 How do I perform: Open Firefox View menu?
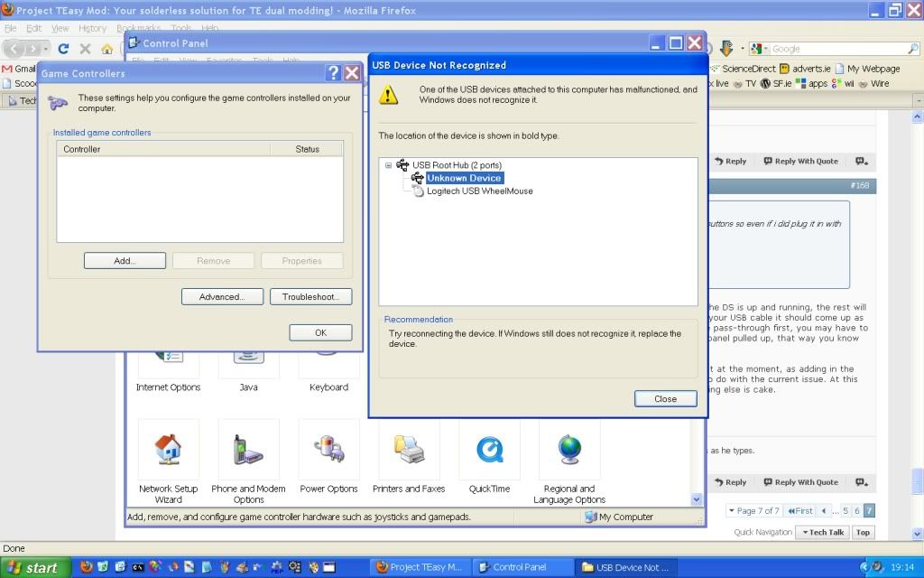click(x=60, y=28)
